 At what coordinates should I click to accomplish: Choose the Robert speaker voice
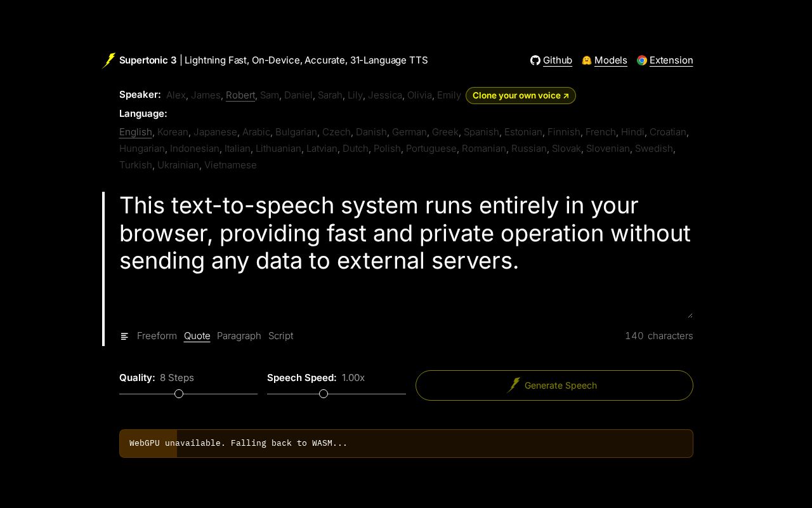click(x=240, y=95)
